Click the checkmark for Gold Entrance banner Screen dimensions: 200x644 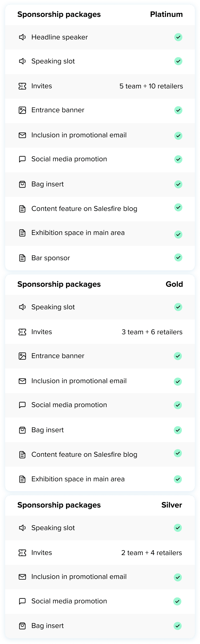pyautogui.click(x=178, y=356)
